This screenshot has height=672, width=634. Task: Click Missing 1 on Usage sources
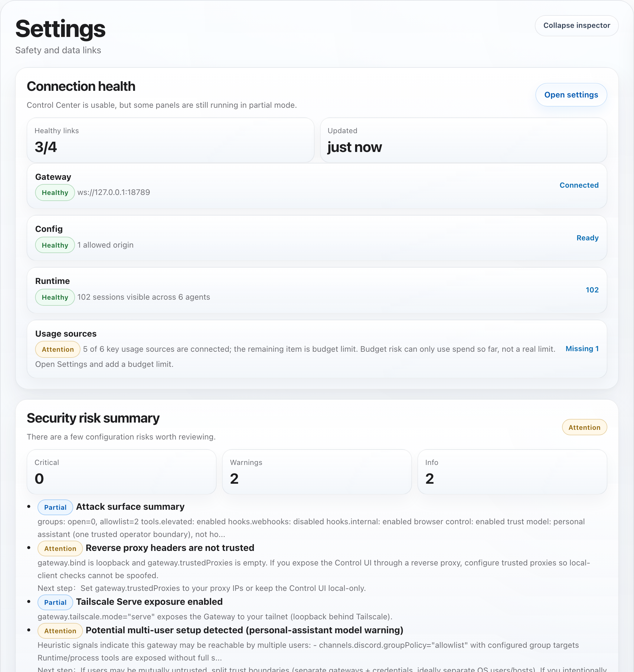[x=582, y=349]
